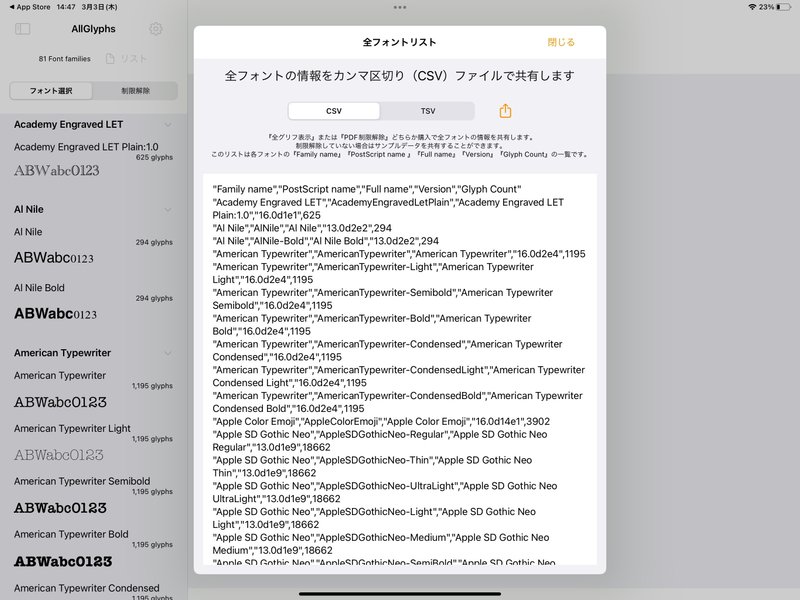Close the dialog with 閉じる
This screenshot has height=600, width=800.
click(x=561, y=42)
